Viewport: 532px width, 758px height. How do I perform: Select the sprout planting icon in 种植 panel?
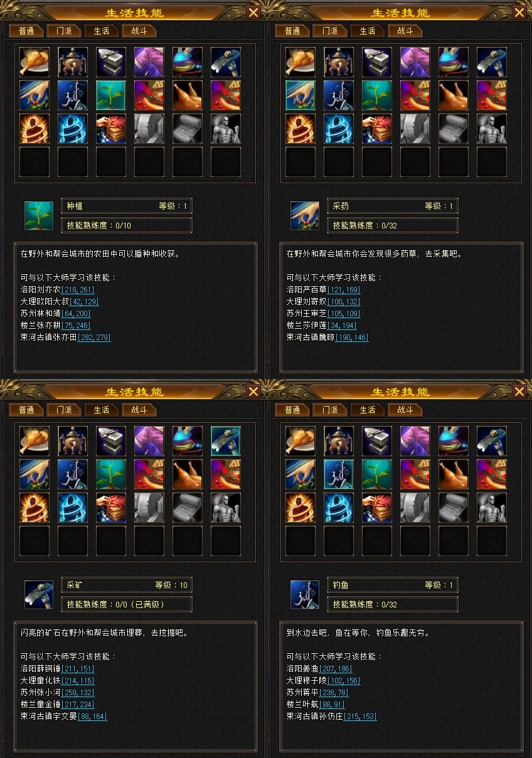[x=111, y=95]
